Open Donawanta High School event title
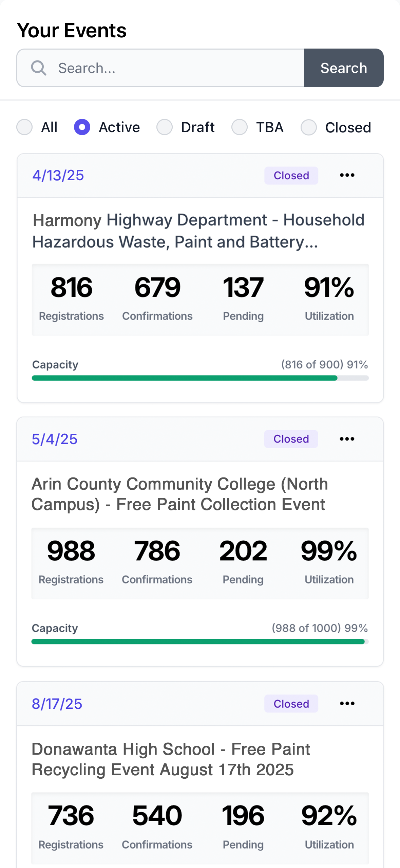 click(x=171, y=759)
